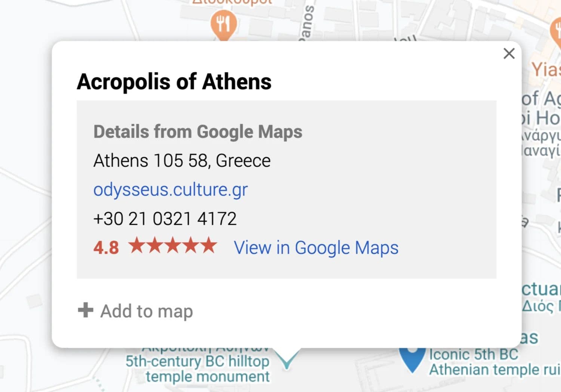Click the Details from Google Maps heading
Image resolution: width=561 pixels, height=392 pixels.
(x=198, y=132)
